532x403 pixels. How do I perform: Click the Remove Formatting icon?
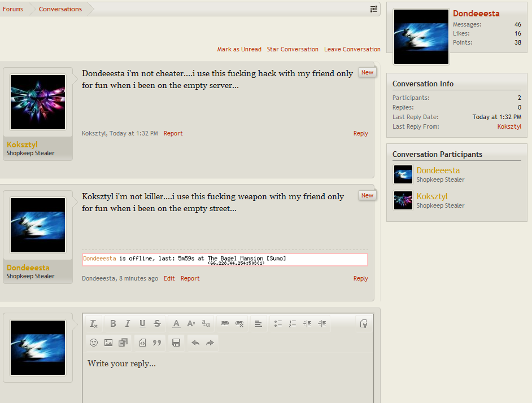pyautogui.click(x=94, y=323)
